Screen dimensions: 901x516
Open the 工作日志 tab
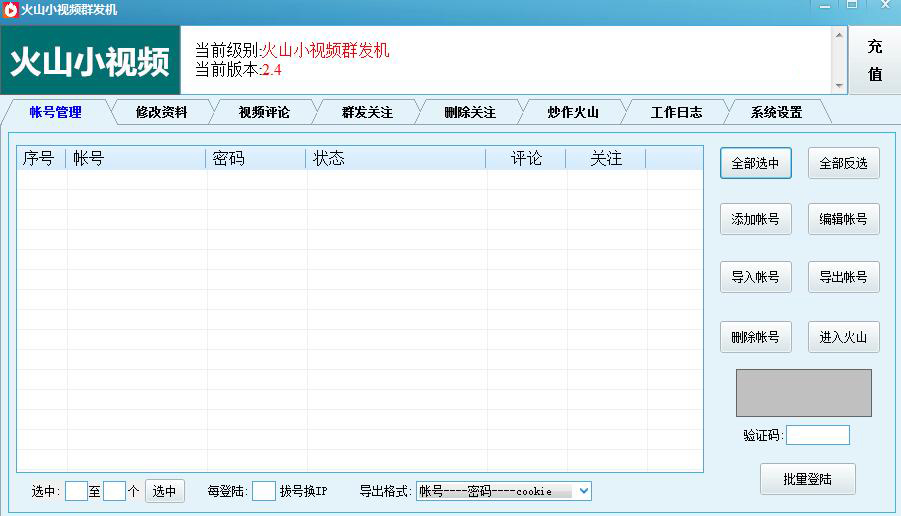[676, 112]
